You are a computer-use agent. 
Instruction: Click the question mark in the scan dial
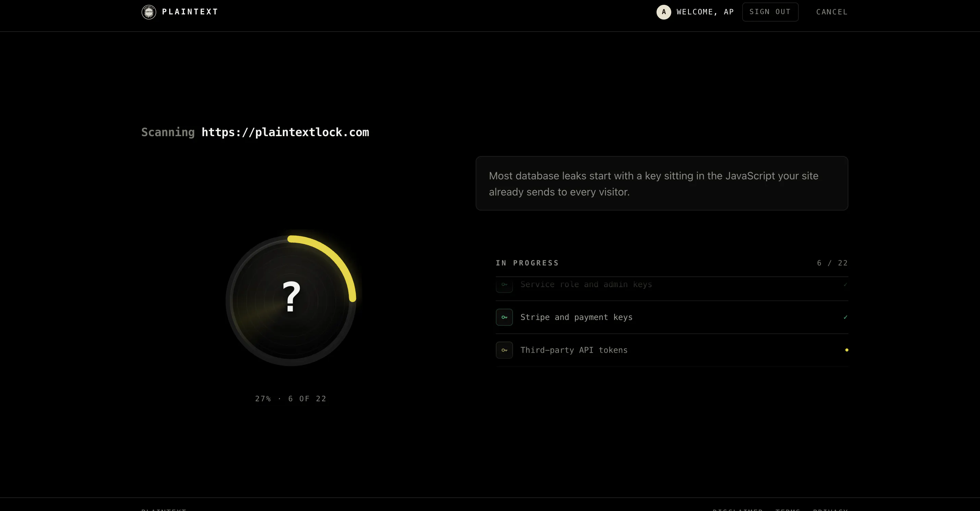point(291,297)
